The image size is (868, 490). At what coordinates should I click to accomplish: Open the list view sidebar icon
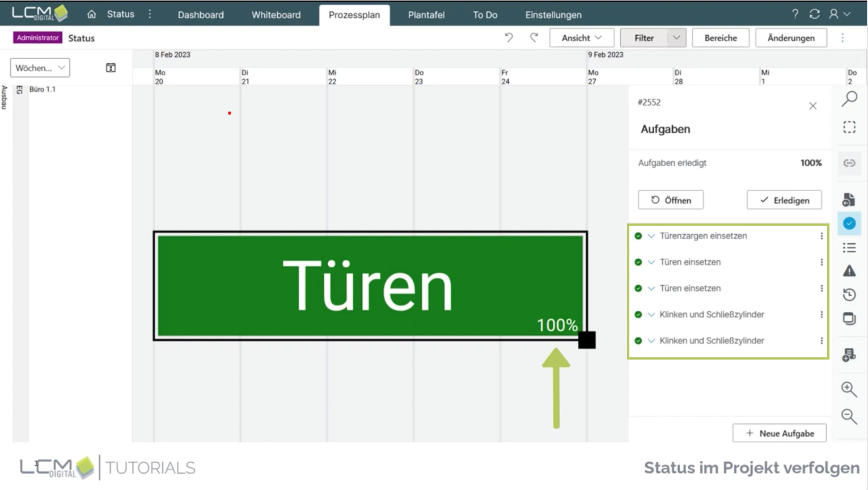point(849,248)
